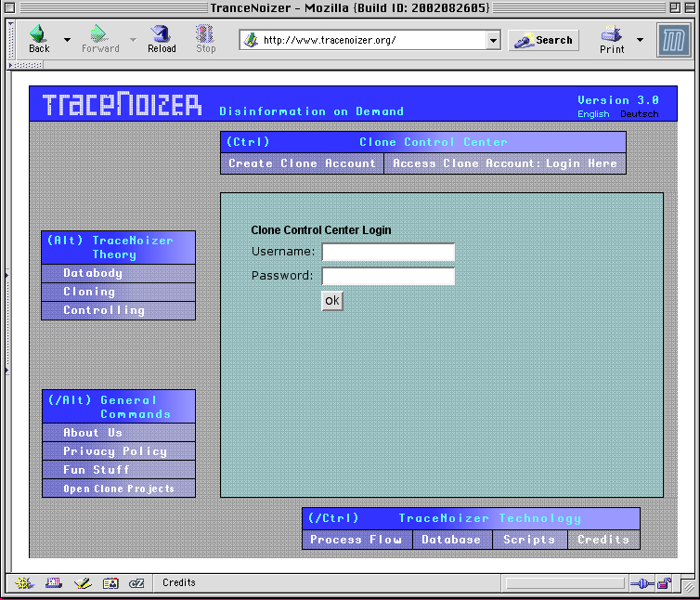Image resolution: width=700 pixels, height=600 pixels.
Task: Click the Mozilla throbber logo icon
Action: (x=673, y=40)
